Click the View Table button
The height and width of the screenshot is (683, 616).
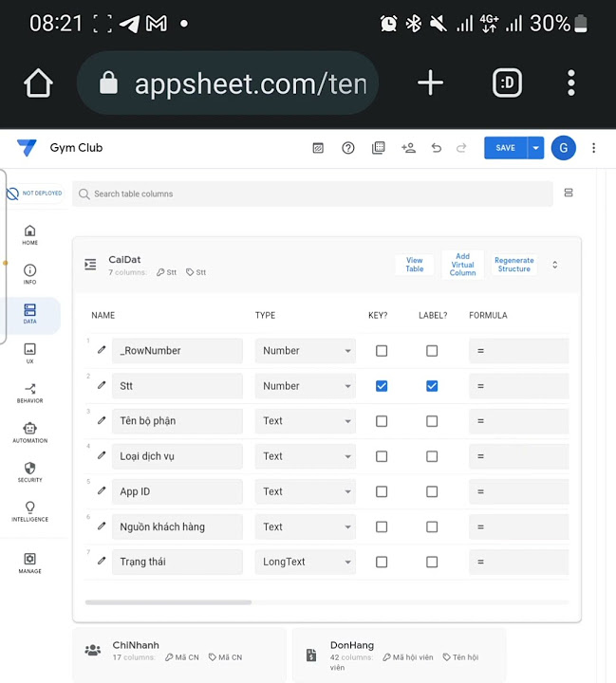tap(415, 265)
